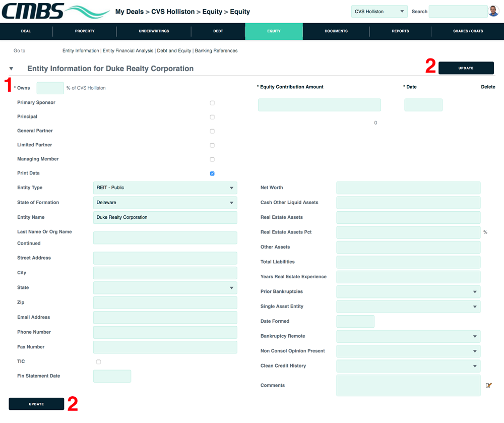Open the Shares / Chats tab
Screen dimensions: 504x423
click(468, 31)
